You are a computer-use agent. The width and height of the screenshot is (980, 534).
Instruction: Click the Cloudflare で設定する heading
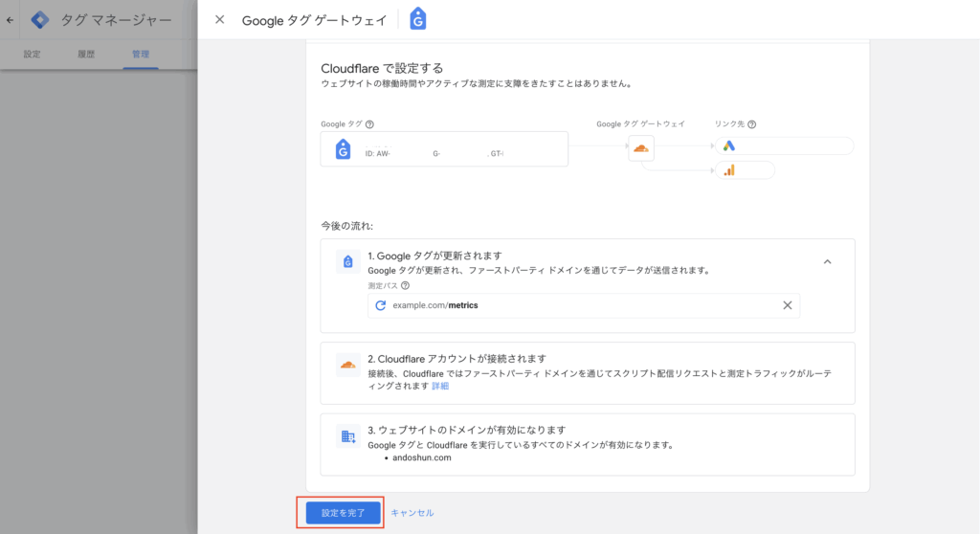tap(382, 68)
